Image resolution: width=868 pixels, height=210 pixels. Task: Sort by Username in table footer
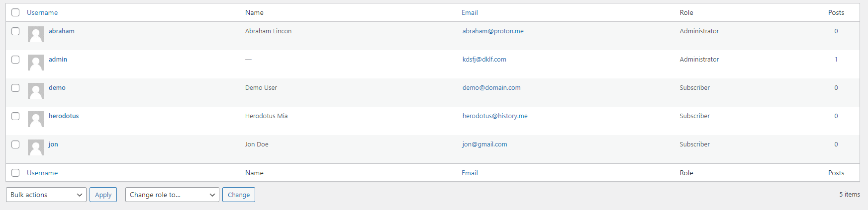42,173
